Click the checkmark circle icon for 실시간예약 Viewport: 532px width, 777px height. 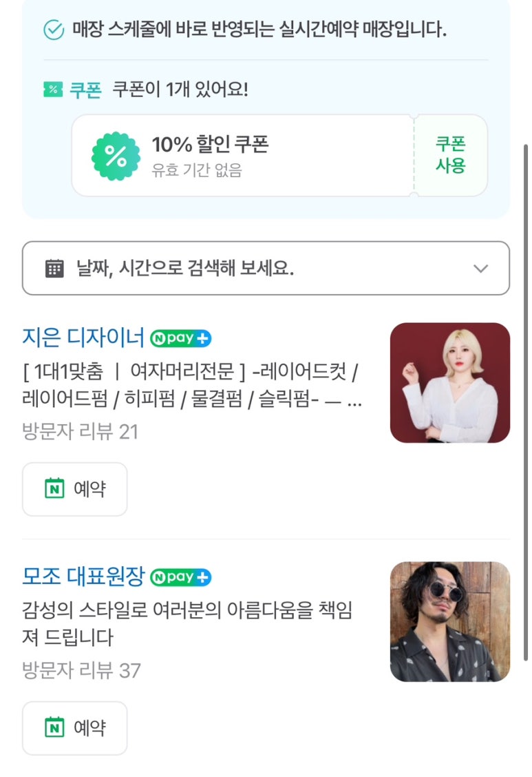tap(54, 30)
